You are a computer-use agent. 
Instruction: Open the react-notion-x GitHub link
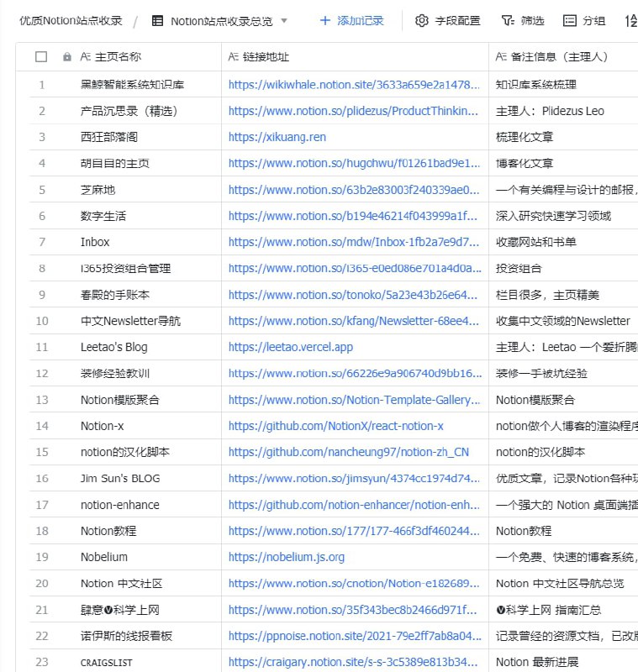click(x=336, y=426)
